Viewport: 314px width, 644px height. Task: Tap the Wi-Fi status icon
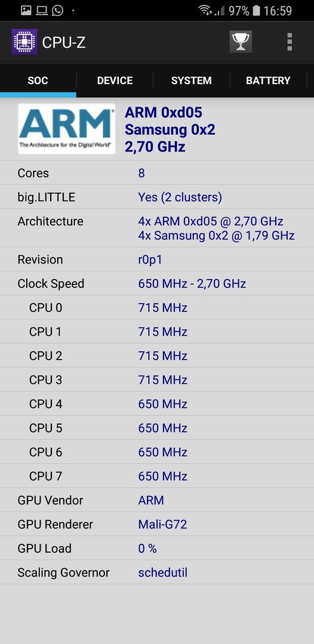tap(205, 10)
